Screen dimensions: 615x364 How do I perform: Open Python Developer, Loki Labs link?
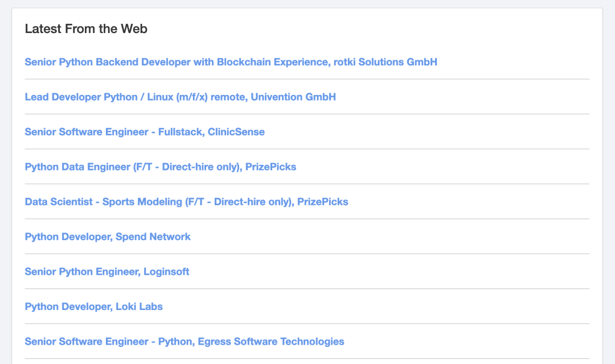(94, 307)
